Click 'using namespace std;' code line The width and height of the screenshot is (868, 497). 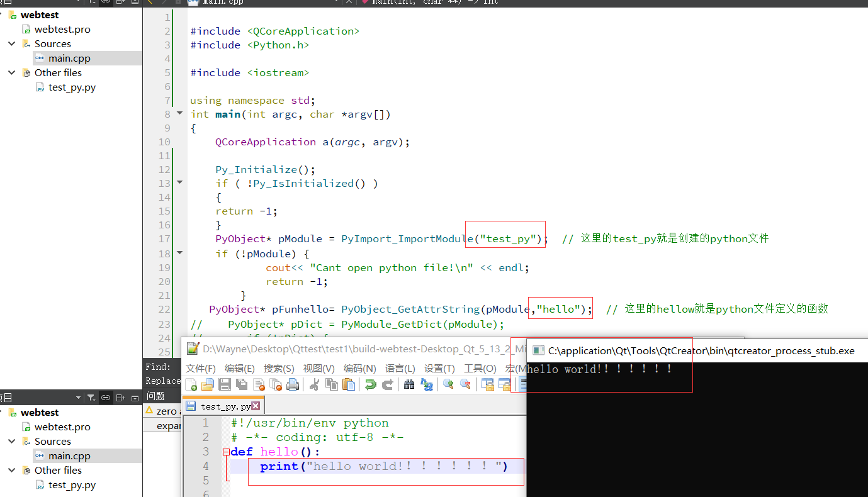(252, 100)
